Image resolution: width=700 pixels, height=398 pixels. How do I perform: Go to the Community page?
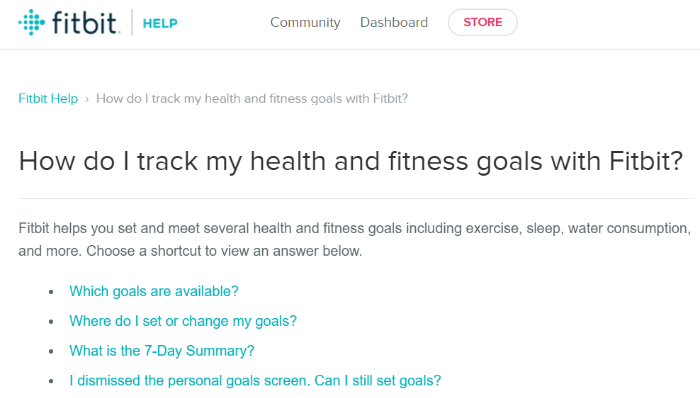(x=305, y=22)
